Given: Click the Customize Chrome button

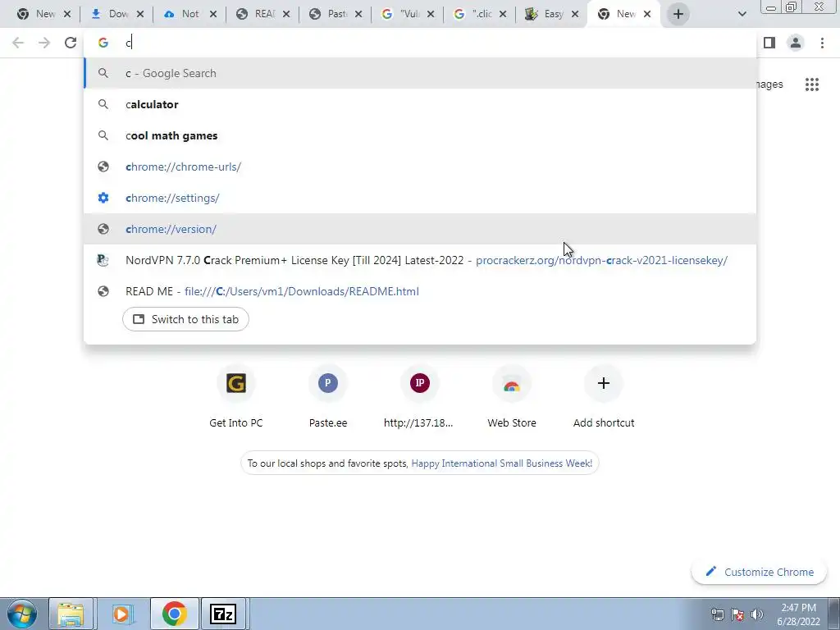Looking at the screenshot, I should point(760,572).
